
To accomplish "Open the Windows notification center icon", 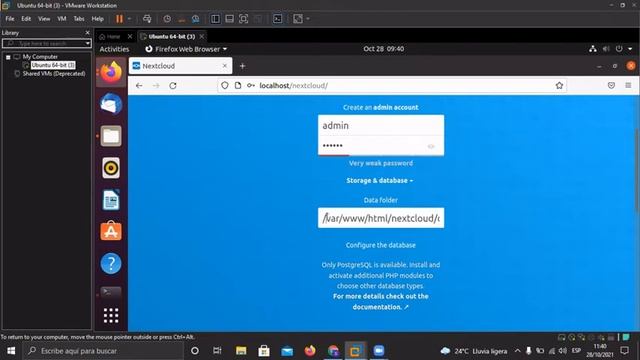I will pyautogui.click(x=624, y=351).
